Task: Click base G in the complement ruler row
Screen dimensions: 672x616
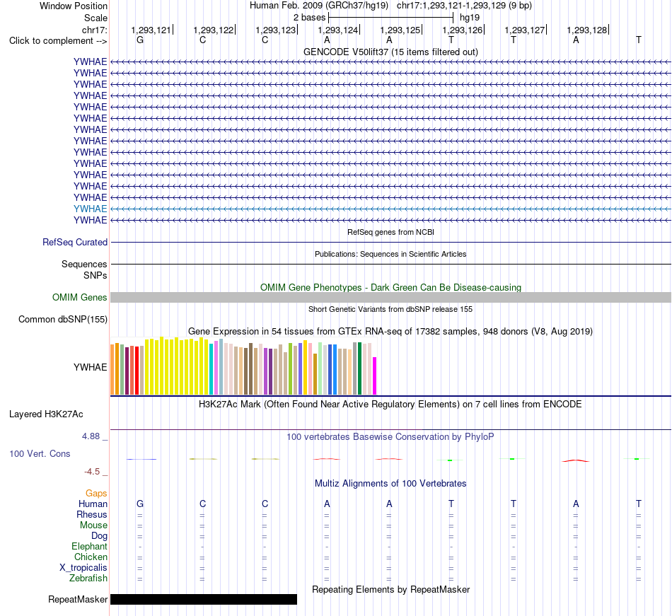Action: coord(140,40)
